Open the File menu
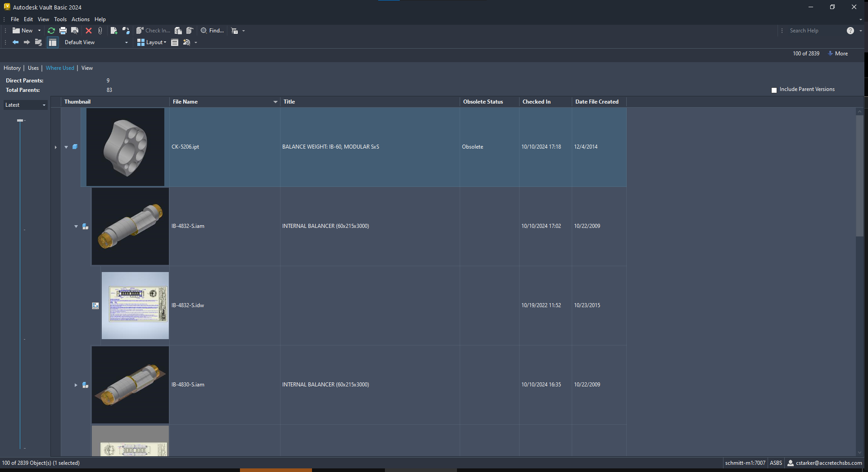868x472 pixels. (x=15, y=19)
